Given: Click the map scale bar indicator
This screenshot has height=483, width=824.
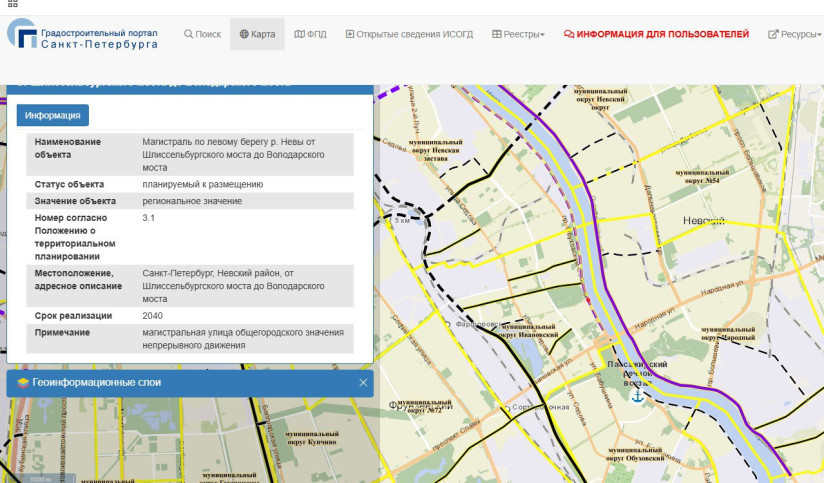Looking at the screenshot, I should click(40, 479).
